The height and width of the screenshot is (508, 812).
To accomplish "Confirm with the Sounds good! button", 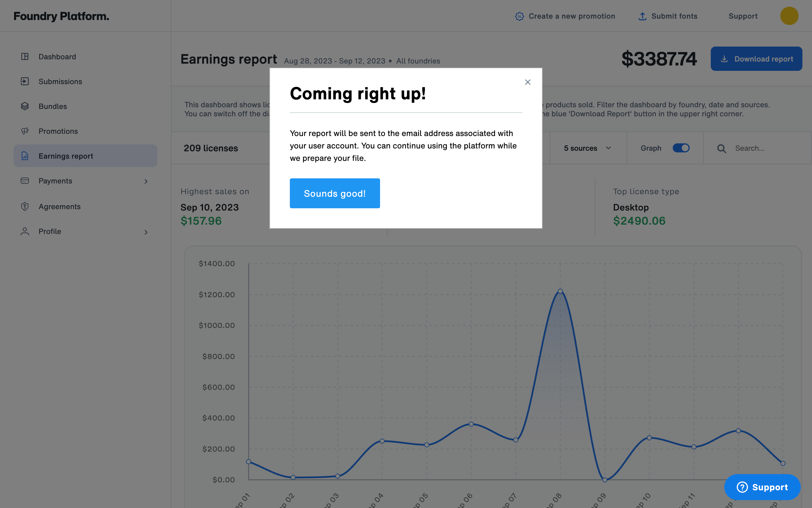I will click(335, 193).
